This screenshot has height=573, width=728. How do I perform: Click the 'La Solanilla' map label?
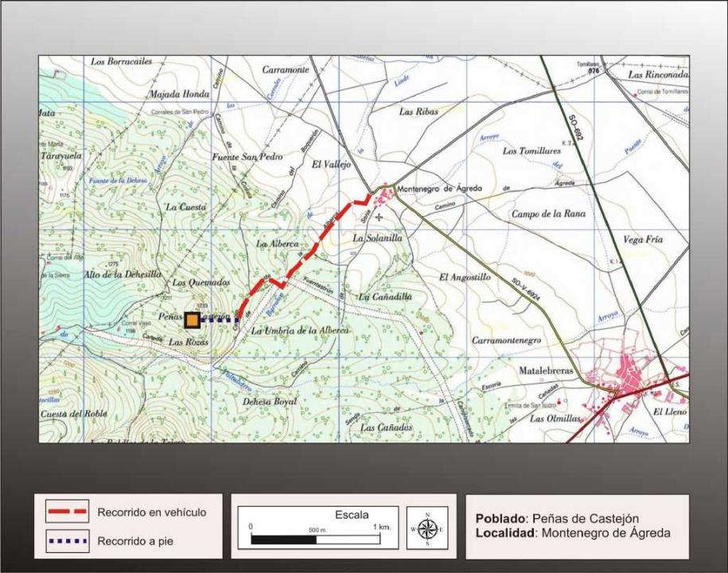click(377, 238)
